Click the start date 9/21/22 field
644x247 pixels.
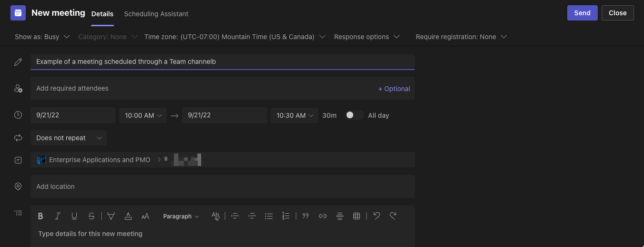click(73, 115)
